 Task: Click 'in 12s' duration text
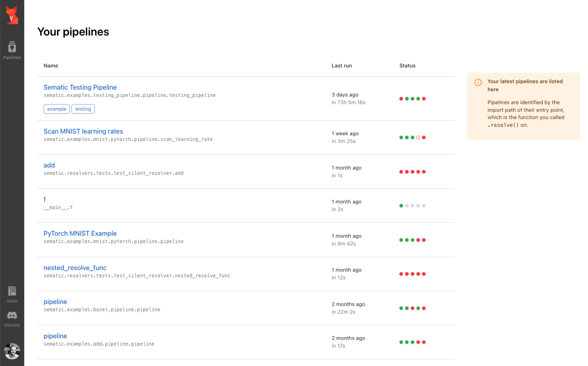click(x=338, y=277)
